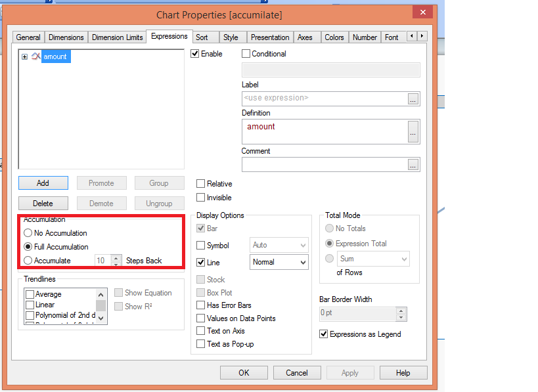Uncheck the Enable checkbox

coord(195,54)
